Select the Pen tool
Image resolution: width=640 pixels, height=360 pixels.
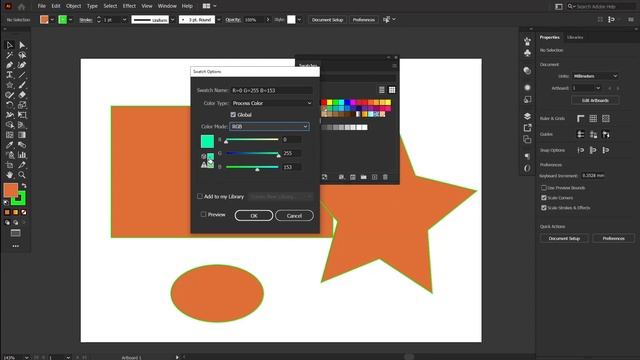pos(9,65)
